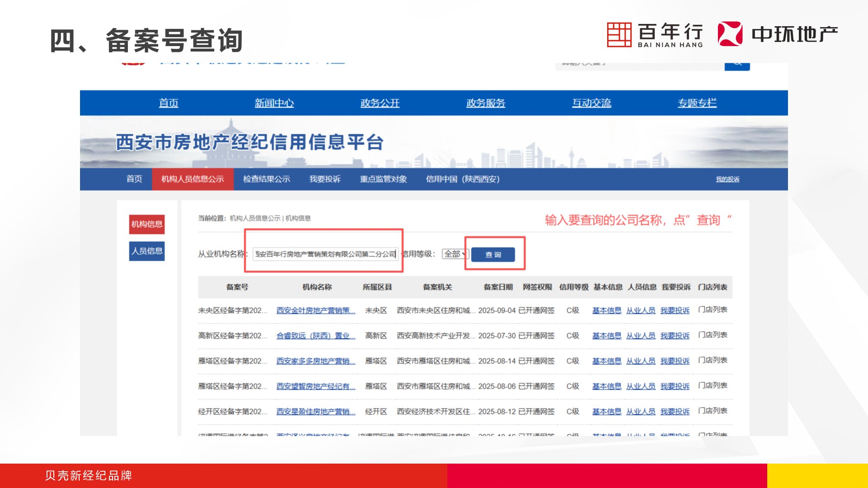Open 基本信息 for 西安家多多 row
This screenshot has height=488, width=868.
[607, 361]
